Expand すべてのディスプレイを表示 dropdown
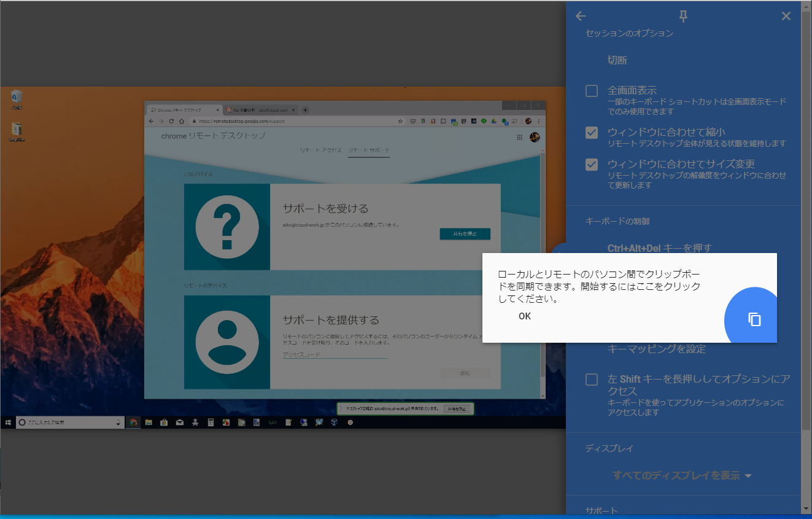 682,475
